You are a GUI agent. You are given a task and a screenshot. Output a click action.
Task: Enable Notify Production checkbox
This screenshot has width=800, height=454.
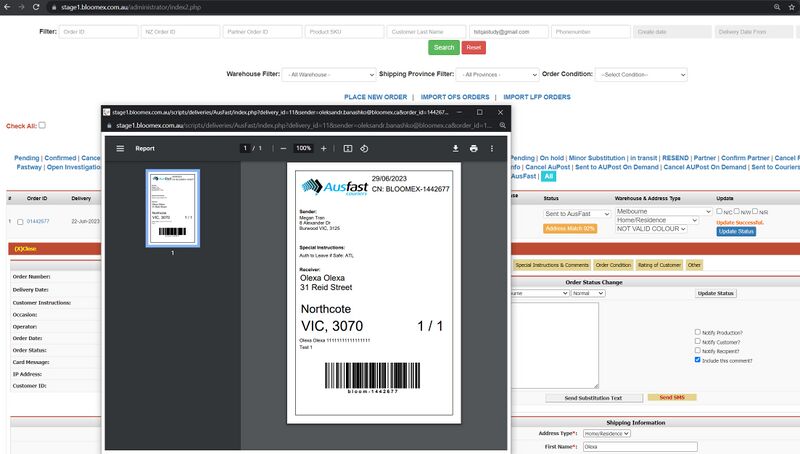click(x=697, y=332)
